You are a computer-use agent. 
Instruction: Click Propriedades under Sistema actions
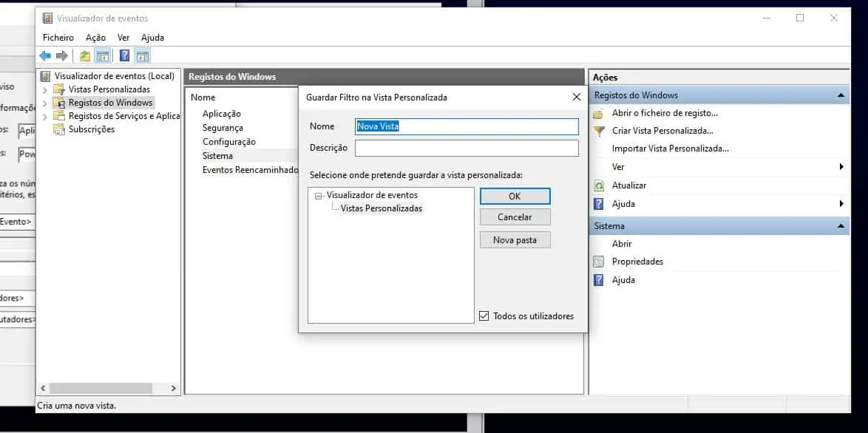pos(637,262)
